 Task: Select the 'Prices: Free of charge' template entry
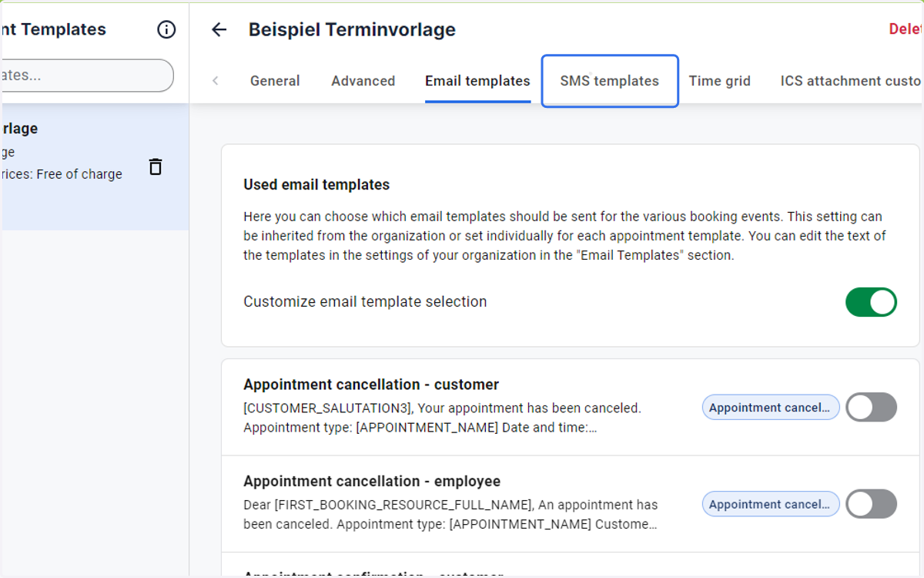[94, 166]
